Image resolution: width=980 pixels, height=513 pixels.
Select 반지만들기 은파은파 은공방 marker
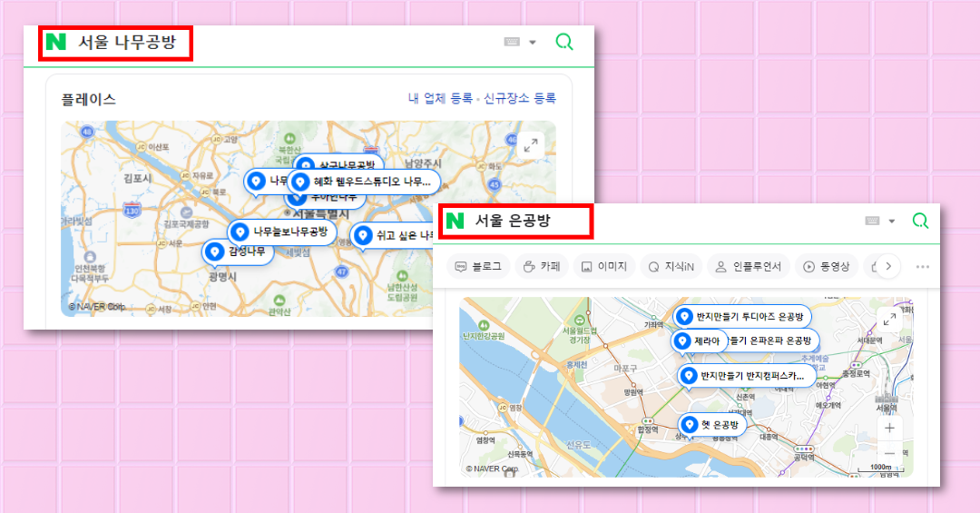[x=772, y=341]
